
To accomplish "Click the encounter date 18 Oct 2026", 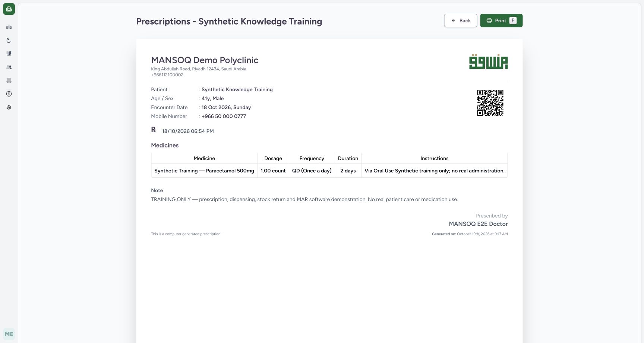I will point(226,107).
